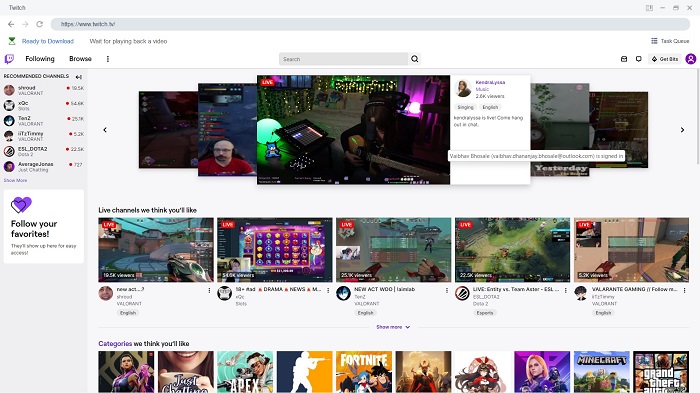Go to next carousel stream arrow

(682, 130)
